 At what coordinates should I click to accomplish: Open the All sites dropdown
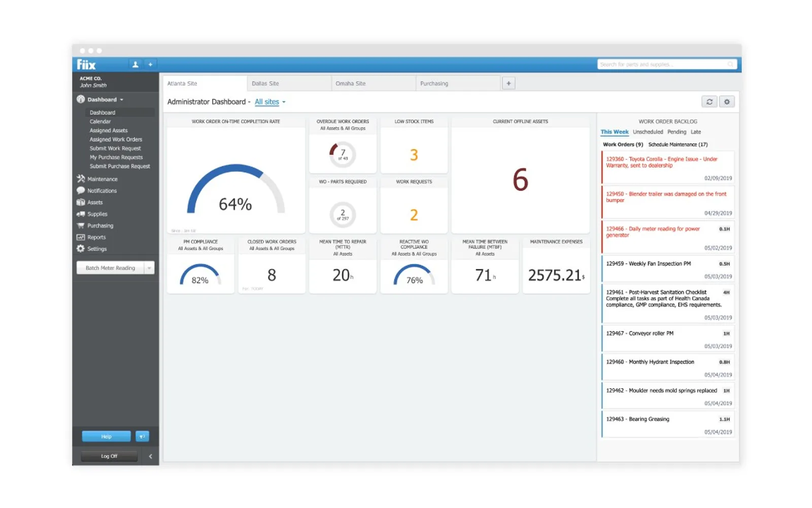pyautogui.click(x=270, y=102)
